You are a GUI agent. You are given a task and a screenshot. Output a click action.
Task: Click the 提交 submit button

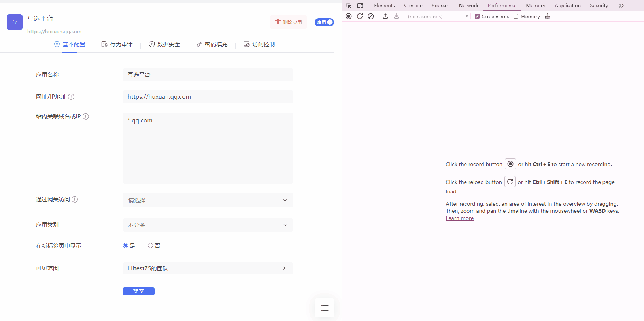[139, 291]
